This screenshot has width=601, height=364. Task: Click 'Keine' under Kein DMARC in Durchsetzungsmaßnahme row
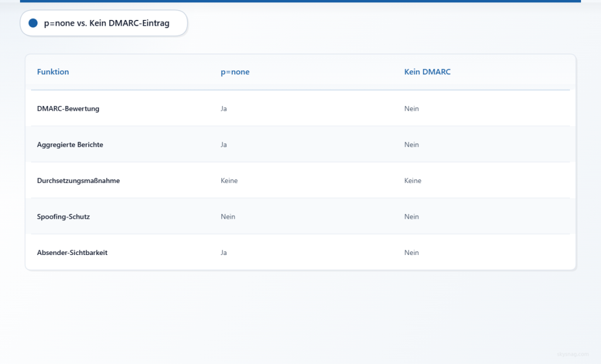coord(413,181)
